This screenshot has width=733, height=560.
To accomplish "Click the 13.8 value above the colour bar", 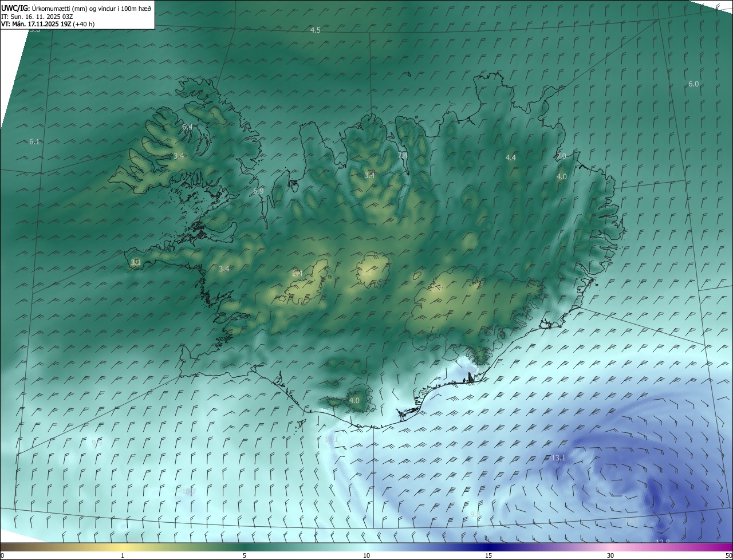I will click(x=663, y=542).
